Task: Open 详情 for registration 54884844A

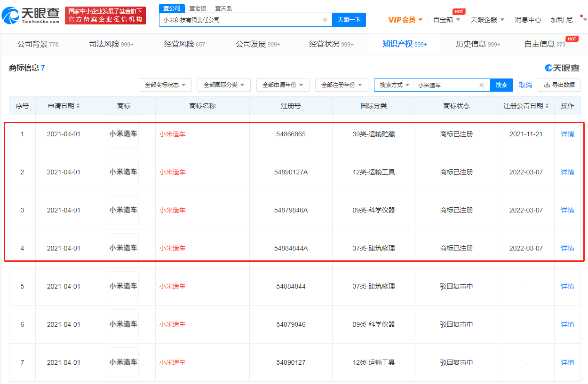Action: 567,248
